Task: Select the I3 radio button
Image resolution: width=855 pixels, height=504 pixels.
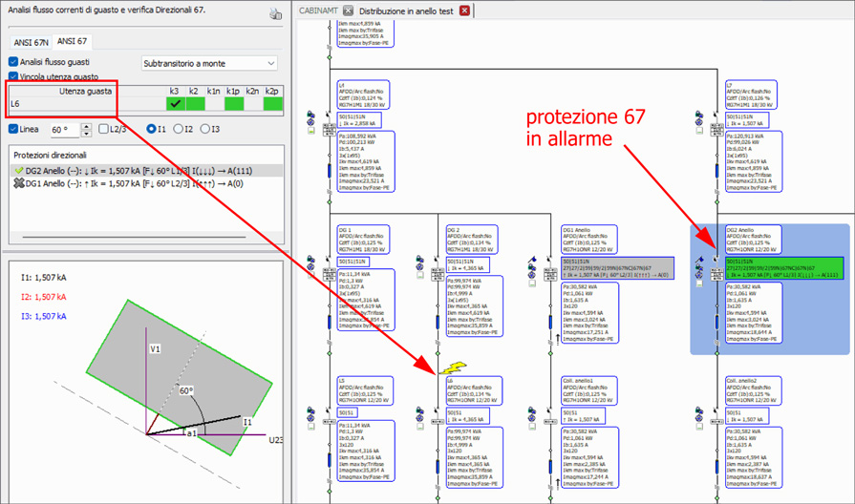Action: (204, 129)
